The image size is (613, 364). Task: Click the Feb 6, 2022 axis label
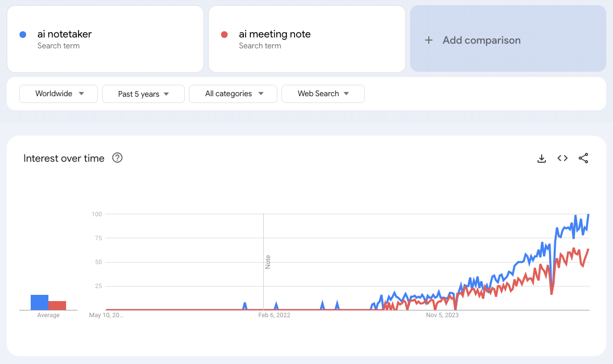click(x=274, y=315)
